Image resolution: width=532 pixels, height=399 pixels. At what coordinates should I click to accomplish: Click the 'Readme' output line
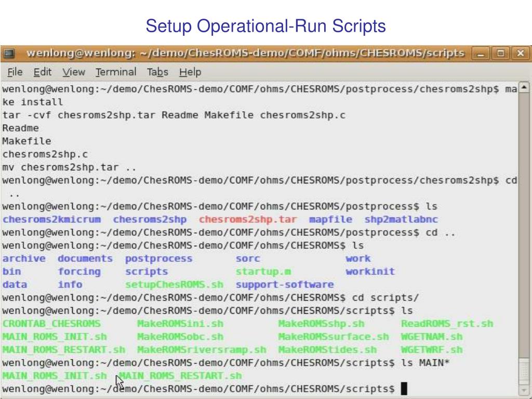point(21,128)
